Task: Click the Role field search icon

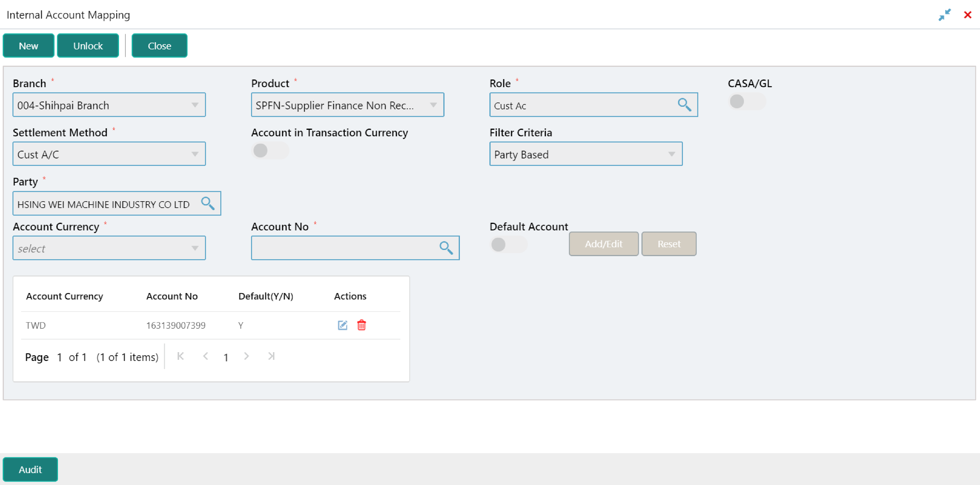Action: 684,104
